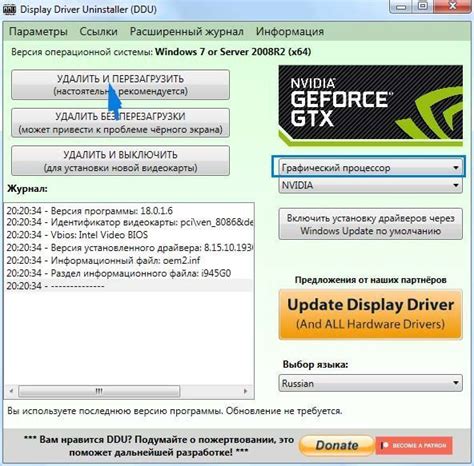
Task: Click the left arrow of log scrollbar
Action: pos(11,391)
